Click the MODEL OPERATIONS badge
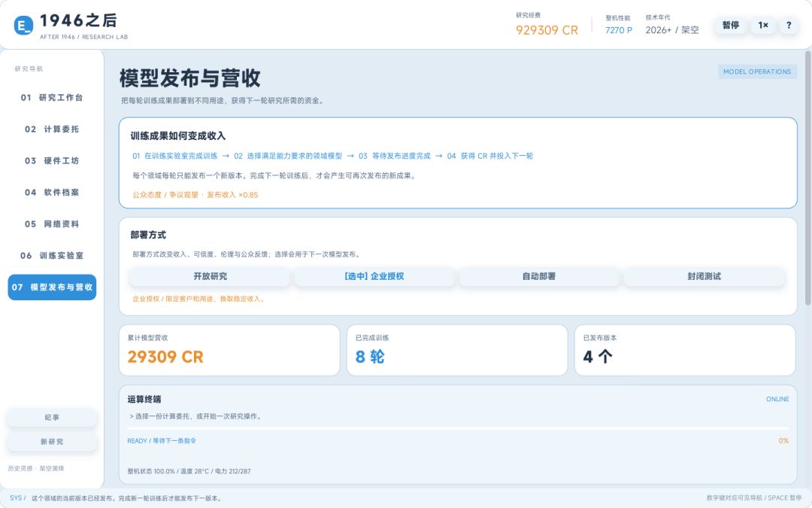The height and width of the screenshot is (508, 812). (x=757, y=71)
